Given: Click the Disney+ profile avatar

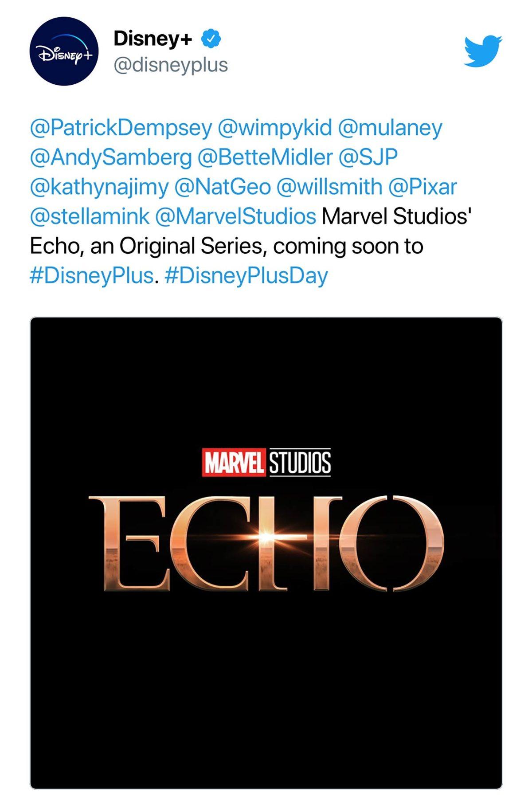Looking at the screenshot, I should click(x=64, y=51).
